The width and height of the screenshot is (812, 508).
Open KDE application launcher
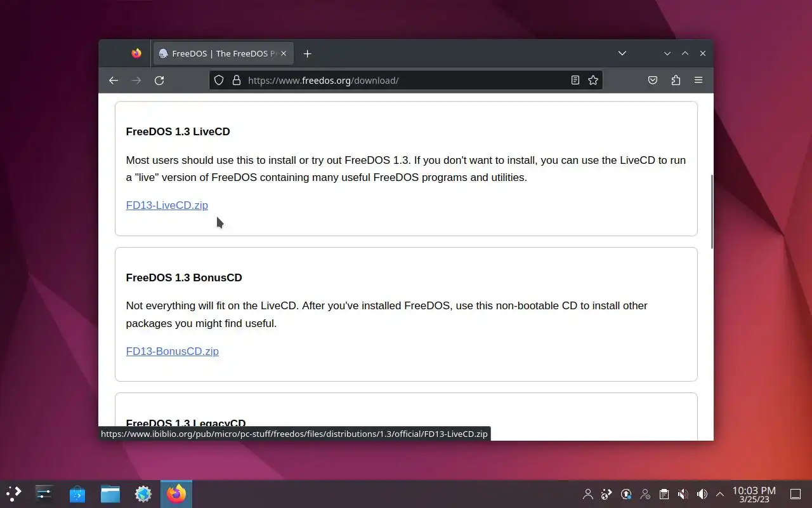click(13, 493)
